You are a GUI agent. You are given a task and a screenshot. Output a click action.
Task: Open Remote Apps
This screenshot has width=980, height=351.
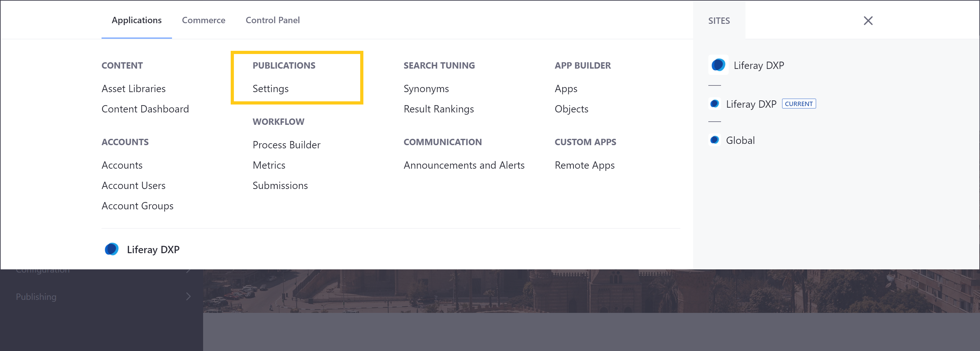click(x=584, y=165)
